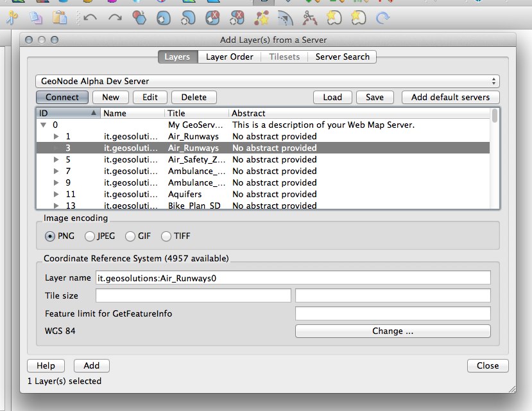Image resolution: width=532 pixels, height=411 pixels.
Task: Select the My GeoServ... title cell
Action: point(196,125)
